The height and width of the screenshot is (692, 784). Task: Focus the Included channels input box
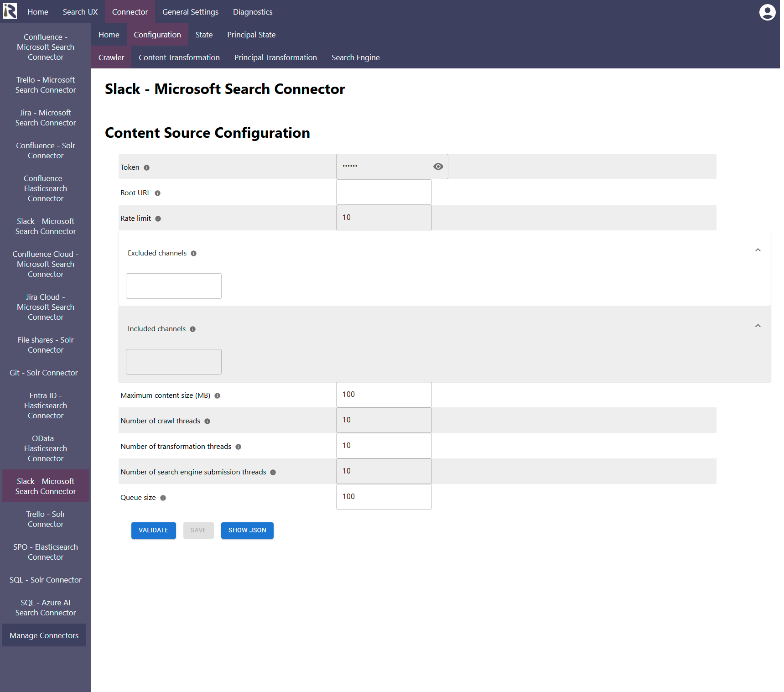click(174, 362)
